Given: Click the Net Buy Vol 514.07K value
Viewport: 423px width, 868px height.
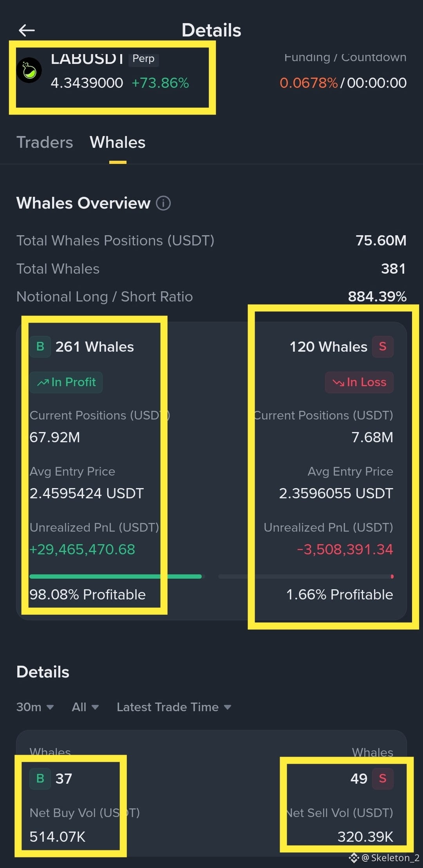Looking at the screenshot, I should point(58,837).
